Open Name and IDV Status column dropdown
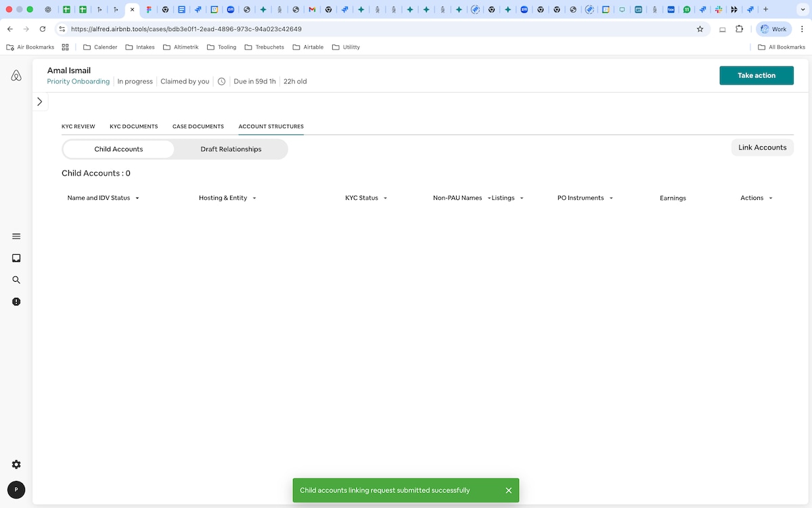 [x=137, y=198]
